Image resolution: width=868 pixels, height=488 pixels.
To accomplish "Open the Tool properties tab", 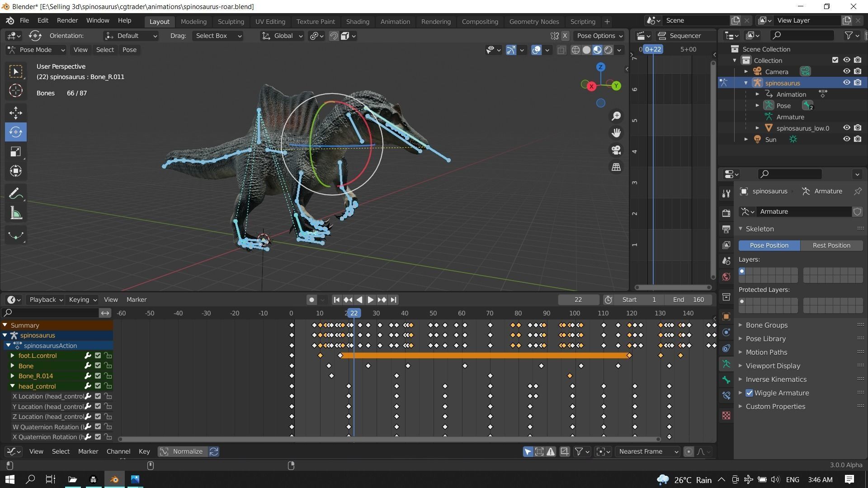I will coord(726,194).
